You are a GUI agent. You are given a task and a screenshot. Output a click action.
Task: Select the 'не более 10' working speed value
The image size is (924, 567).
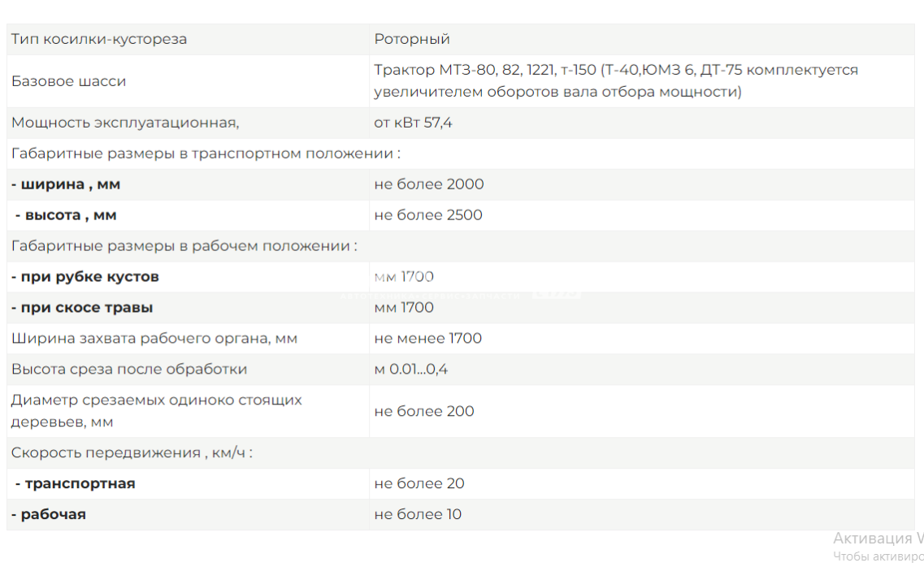click(418, 515)
